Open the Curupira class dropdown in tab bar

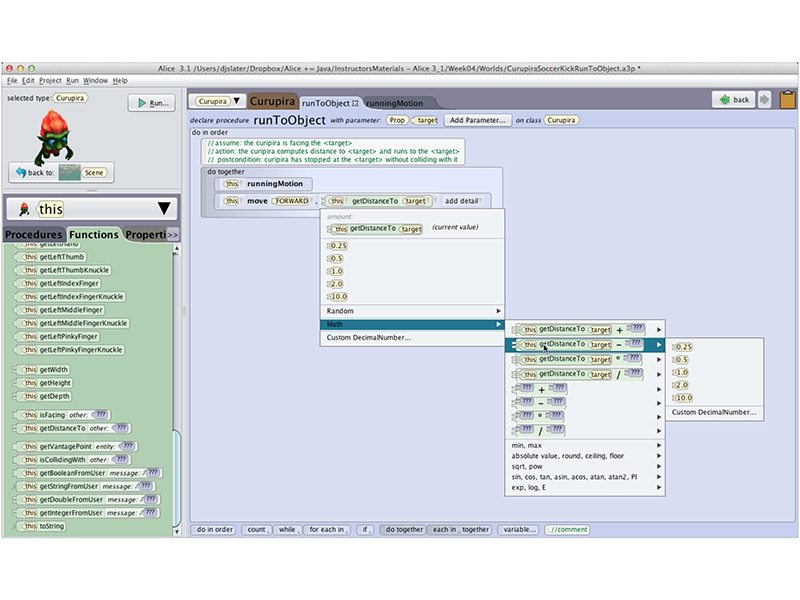coord(217,101)
